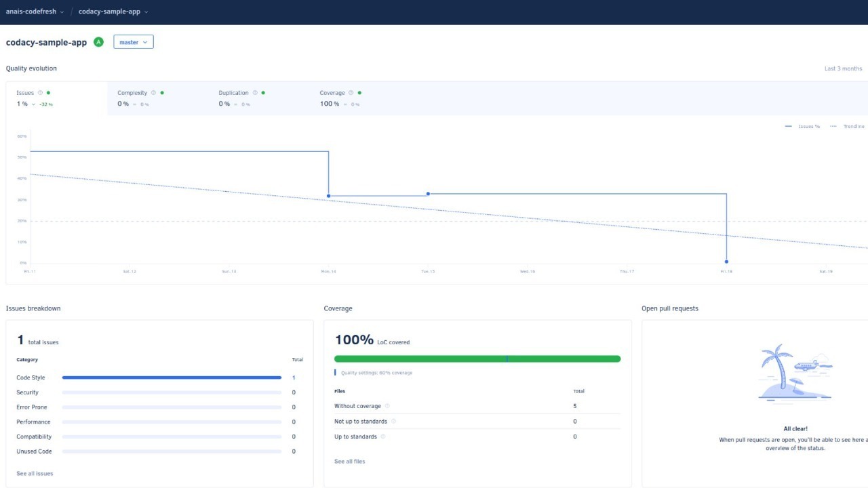Click info icon beside Up to standards

[x=382, y=436]
